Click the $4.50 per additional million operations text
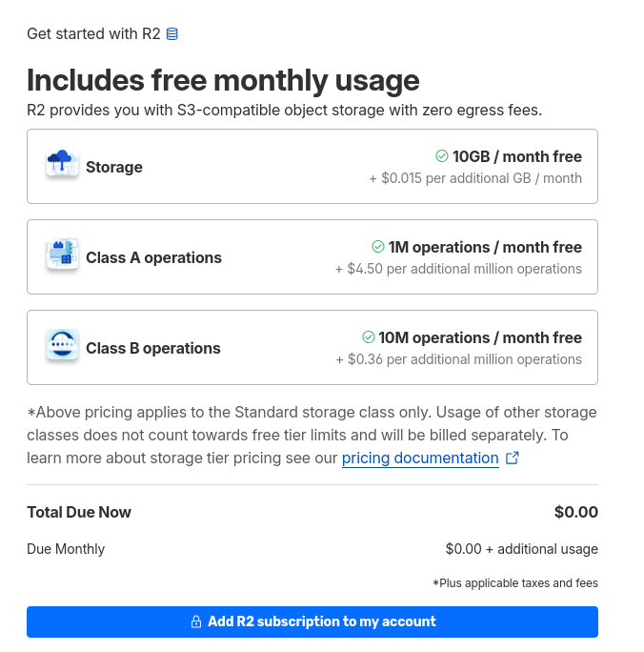This screenshot has width=644, height=652. click(458, 269)
